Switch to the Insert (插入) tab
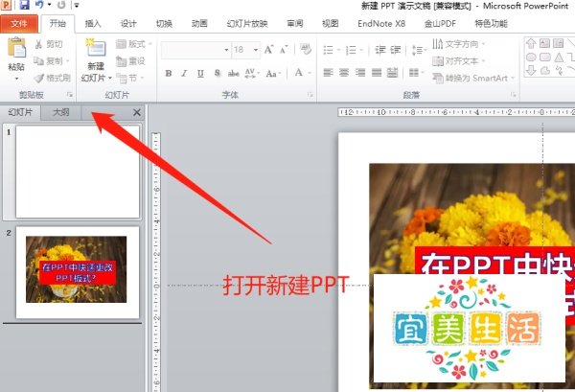This screenshot has height=392, width=575. (x=93, y=24)
